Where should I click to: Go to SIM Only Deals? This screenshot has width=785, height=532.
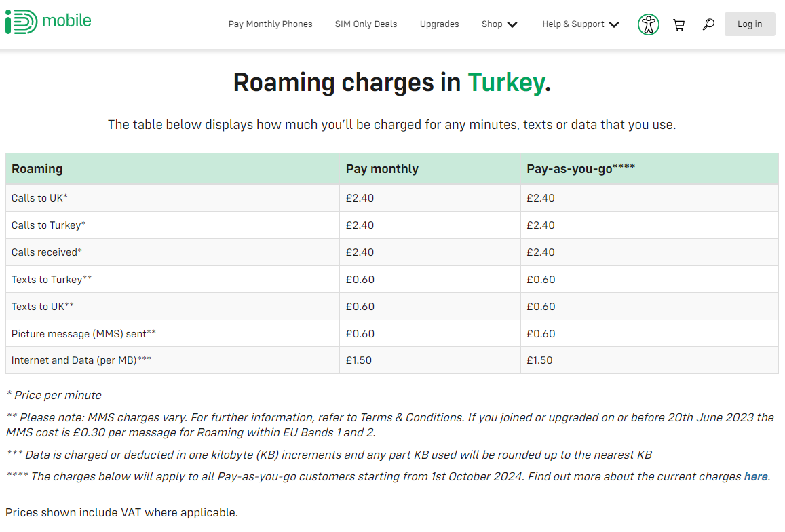(366, 24)
